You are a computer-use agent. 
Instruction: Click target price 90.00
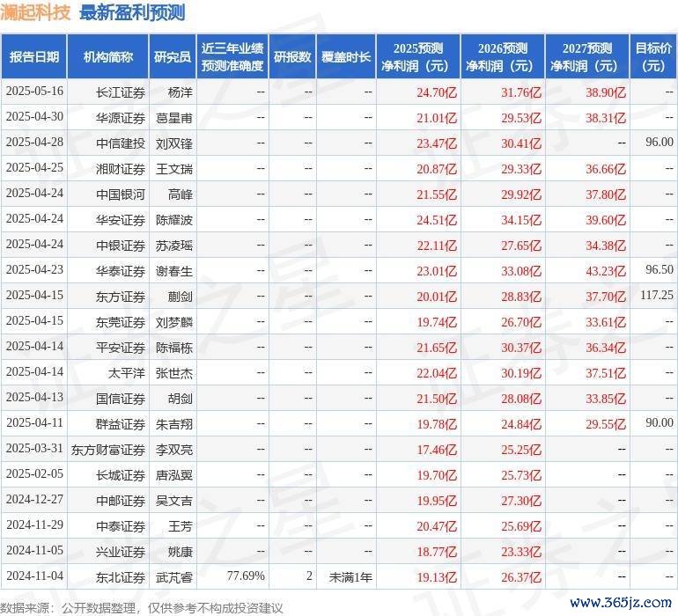[660, 422]
